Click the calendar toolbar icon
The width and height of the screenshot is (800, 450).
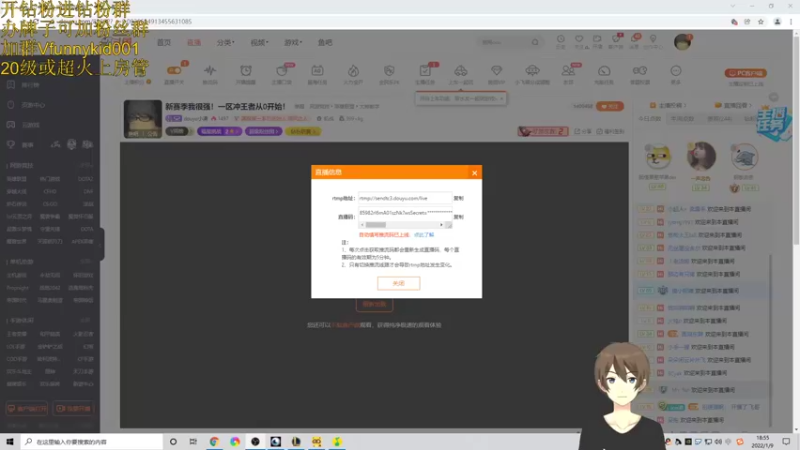[317, 70]
